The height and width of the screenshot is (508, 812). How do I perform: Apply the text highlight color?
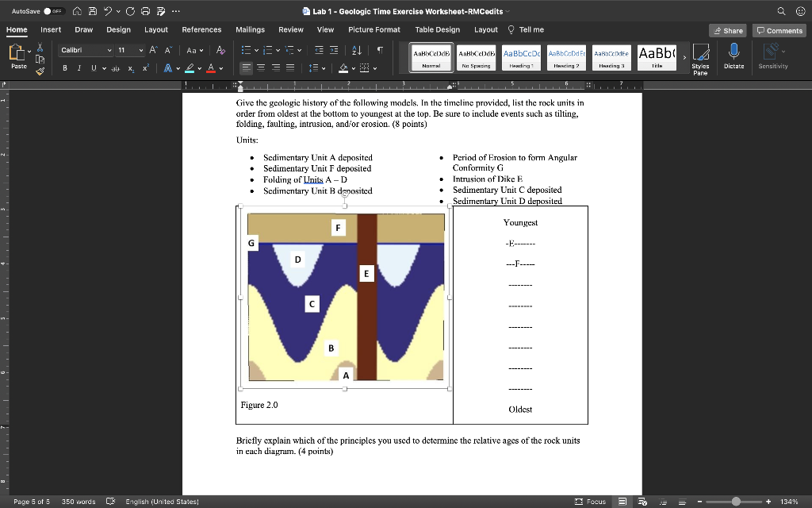tap(190, 68)
